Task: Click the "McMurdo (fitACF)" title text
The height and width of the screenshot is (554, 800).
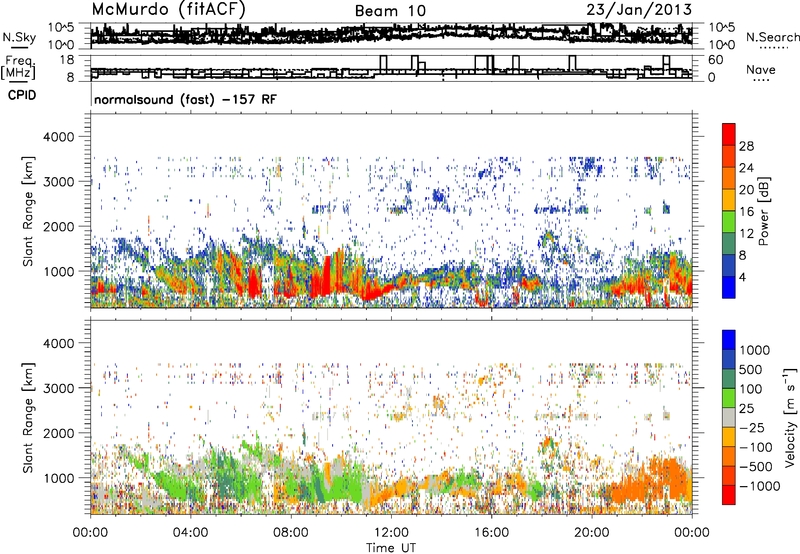Action: click(168, 9)
